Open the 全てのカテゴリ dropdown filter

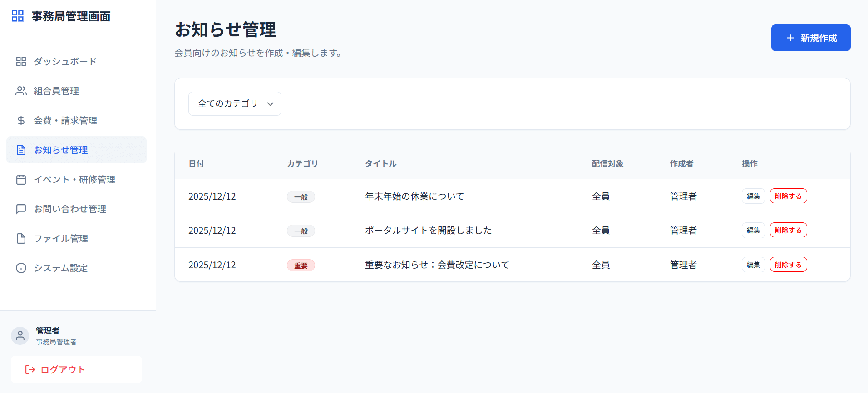click(x=228, y=104)
